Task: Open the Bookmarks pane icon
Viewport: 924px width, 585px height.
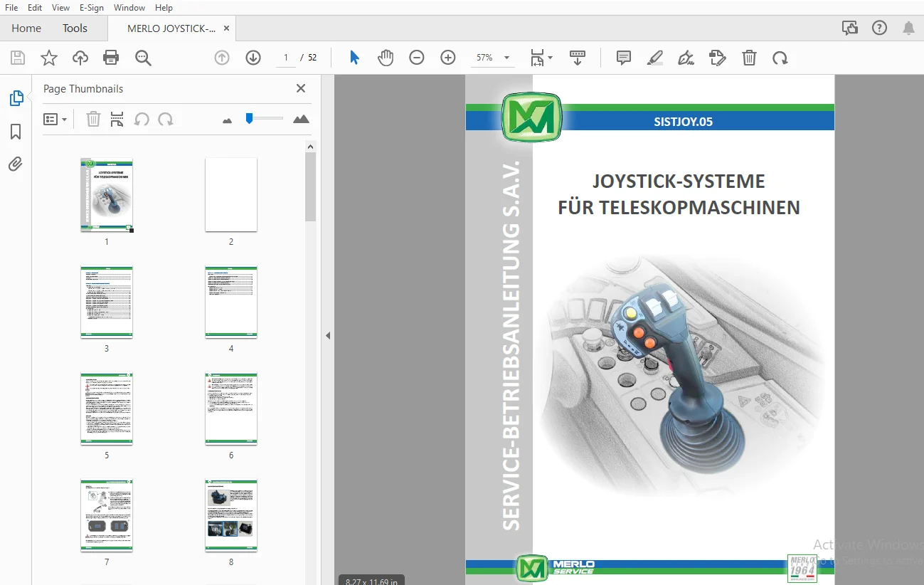Action: [16, 132]
